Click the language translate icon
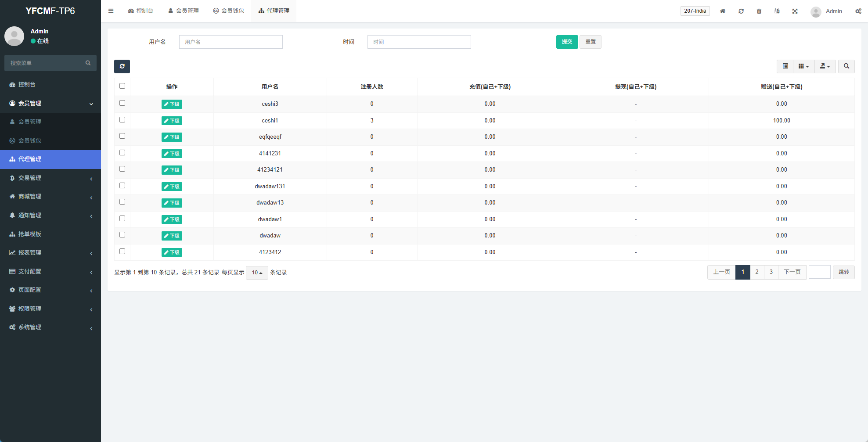Image resolution: width=868 pixels, height=442 pixels. [777, 11]
